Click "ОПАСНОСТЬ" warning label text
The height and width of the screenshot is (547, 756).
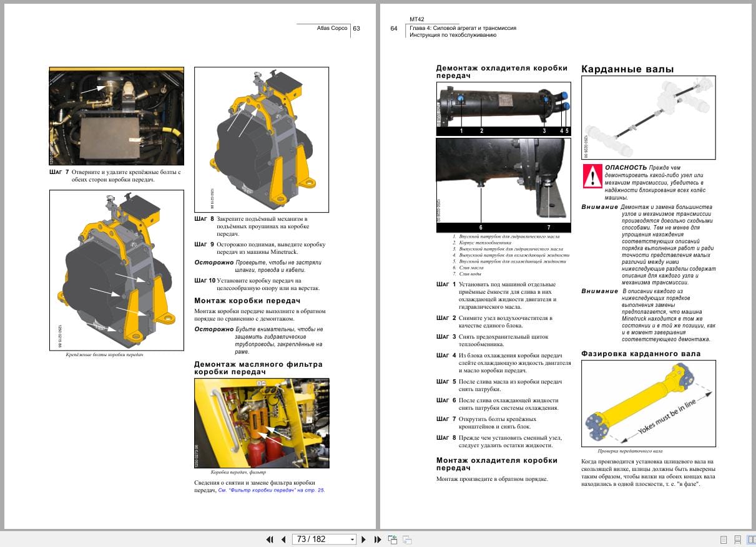[x=626, y=168]
